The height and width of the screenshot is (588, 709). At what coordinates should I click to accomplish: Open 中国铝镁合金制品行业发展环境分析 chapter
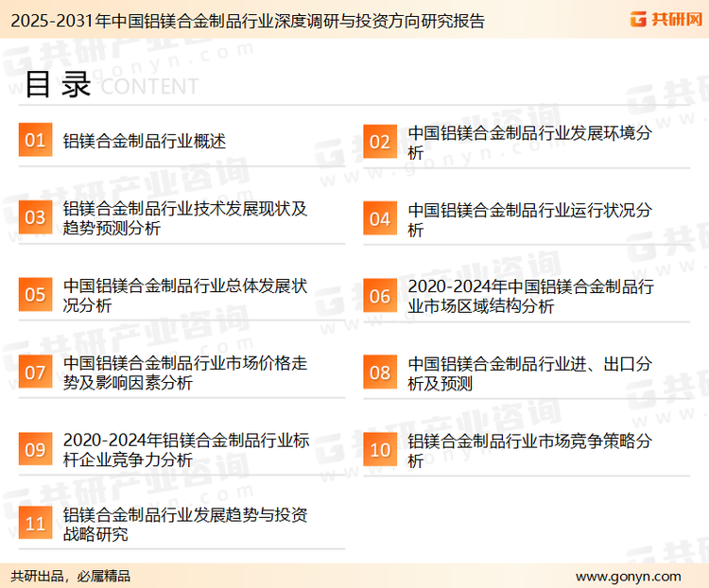pyautogui.click(x=529, y=143)
